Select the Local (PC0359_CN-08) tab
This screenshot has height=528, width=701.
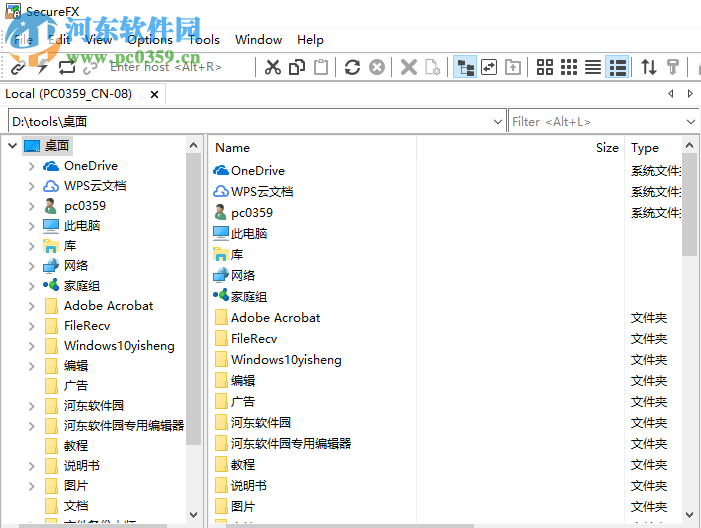(x=69, y=94)
